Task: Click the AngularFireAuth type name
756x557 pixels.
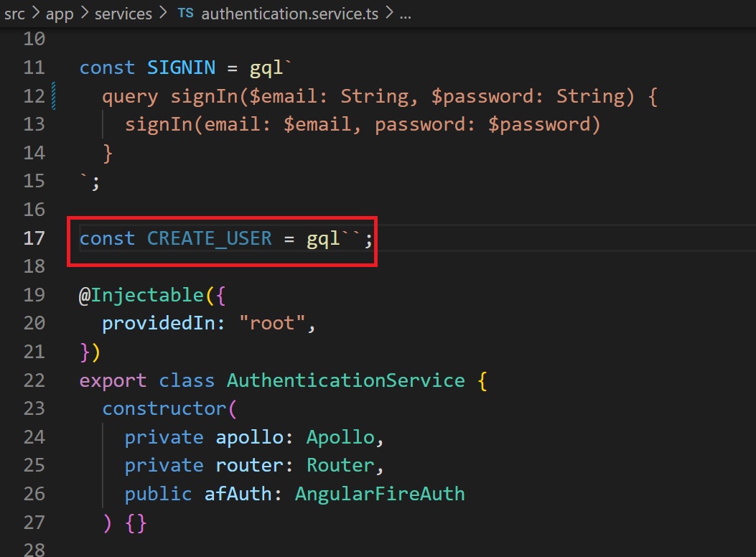Action: coord(380,494)
